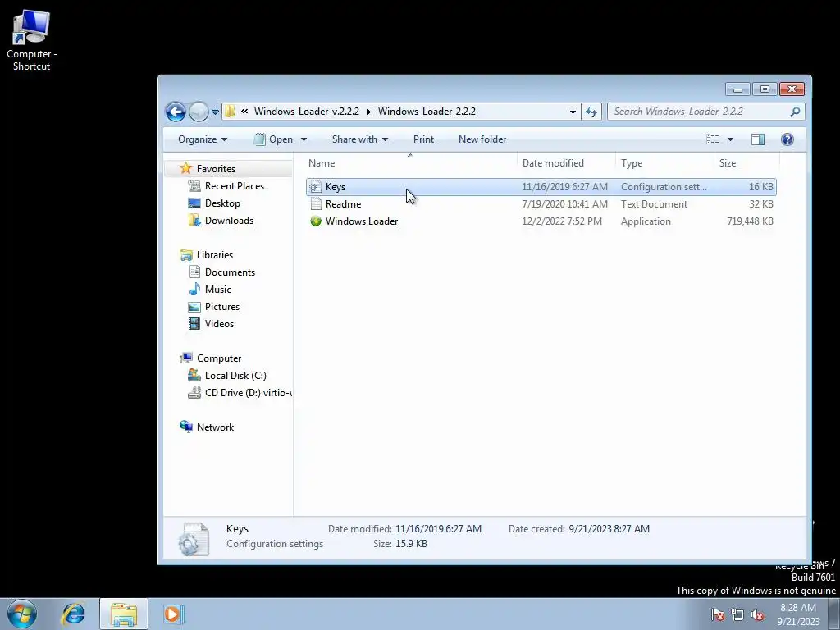Close the Explorer window

tap(792, 89)
